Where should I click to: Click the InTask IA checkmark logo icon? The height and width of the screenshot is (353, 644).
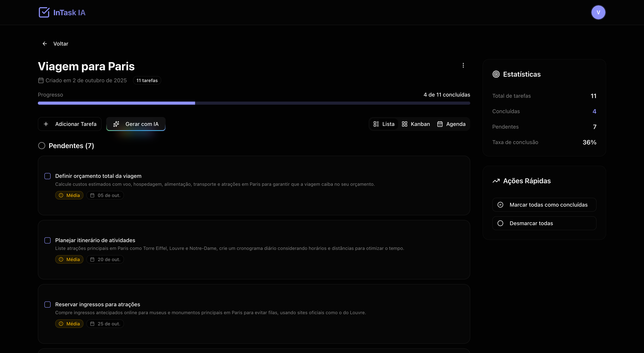44,12
